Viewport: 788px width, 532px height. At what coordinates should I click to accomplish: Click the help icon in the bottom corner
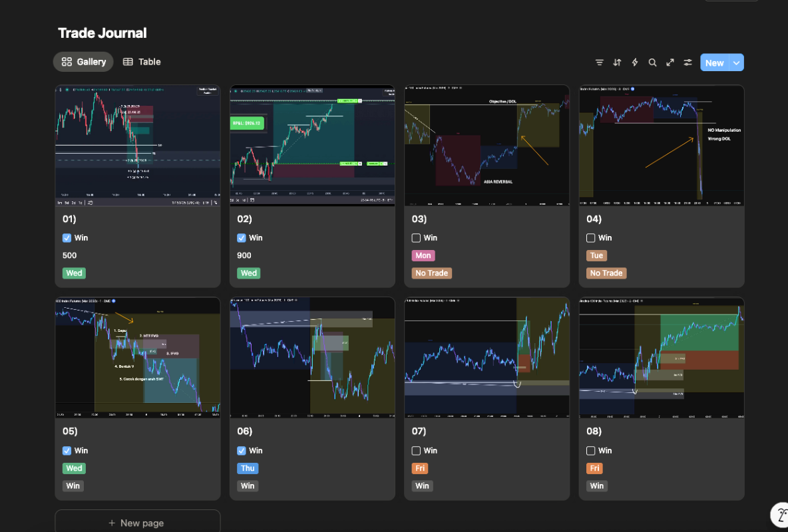(x=780, y=515)
